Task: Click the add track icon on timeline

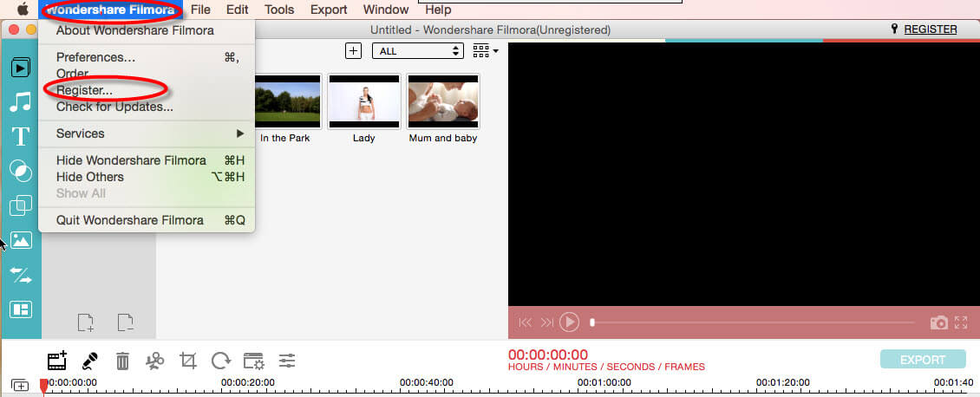Action: (20, 386)
